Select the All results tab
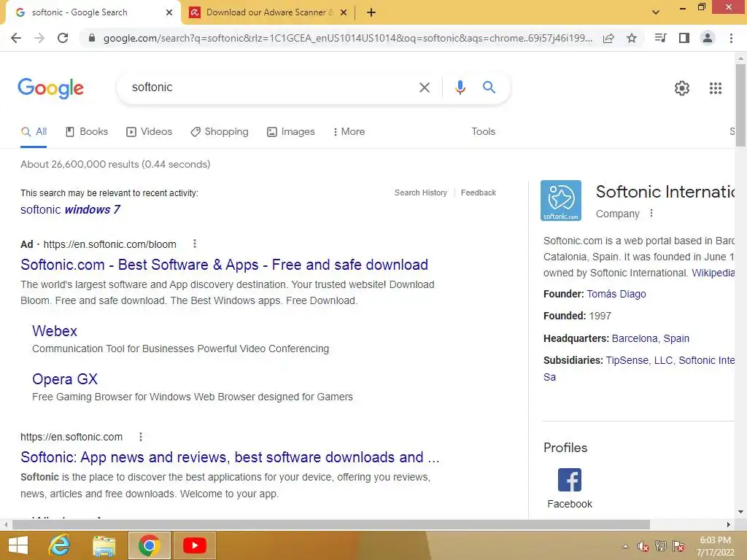This screenshot has width=747, height=560. 34,132
